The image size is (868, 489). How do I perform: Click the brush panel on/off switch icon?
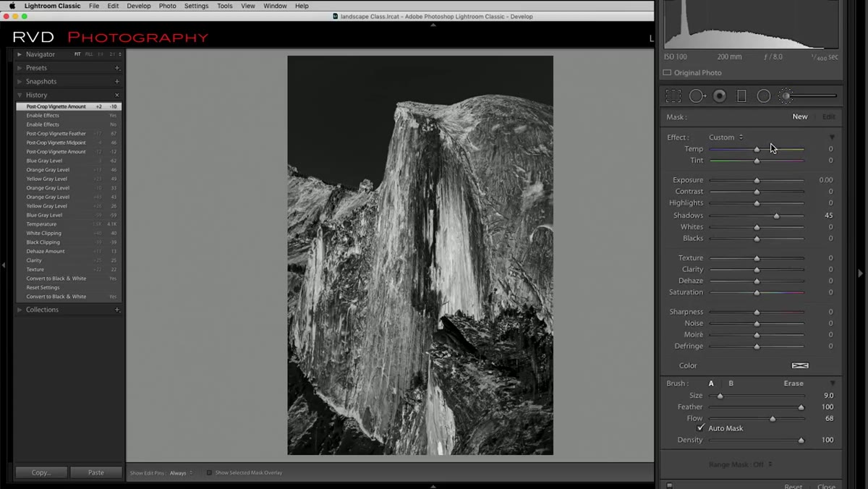point(670,486)
